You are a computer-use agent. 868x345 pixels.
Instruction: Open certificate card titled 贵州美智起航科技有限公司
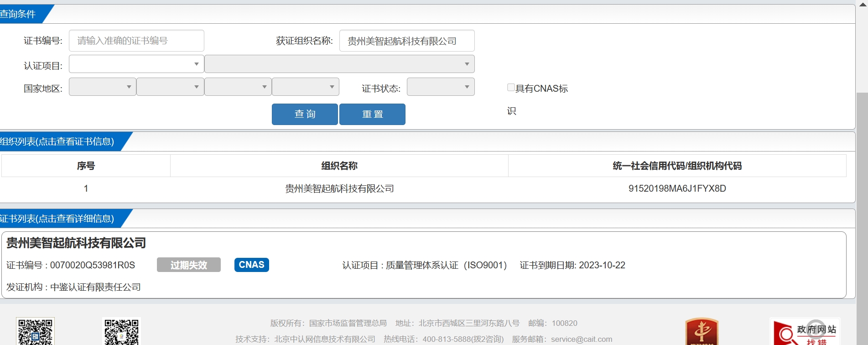[x=76, y=243]
